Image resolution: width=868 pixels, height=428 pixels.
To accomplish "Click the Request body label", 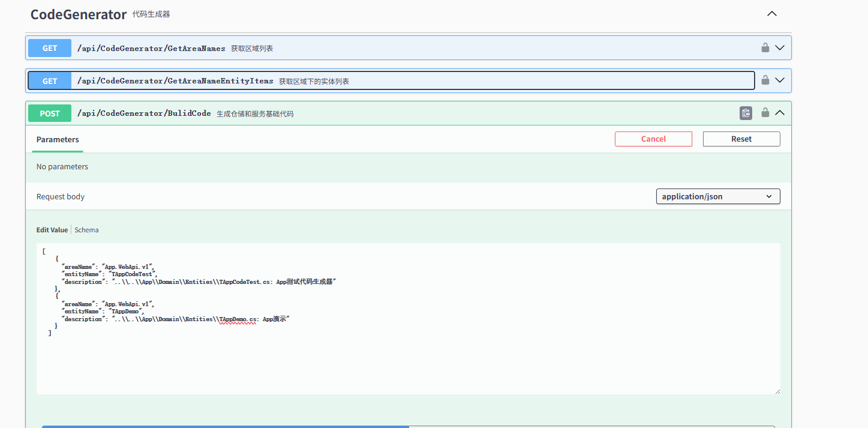I will [x=61, y=196].
